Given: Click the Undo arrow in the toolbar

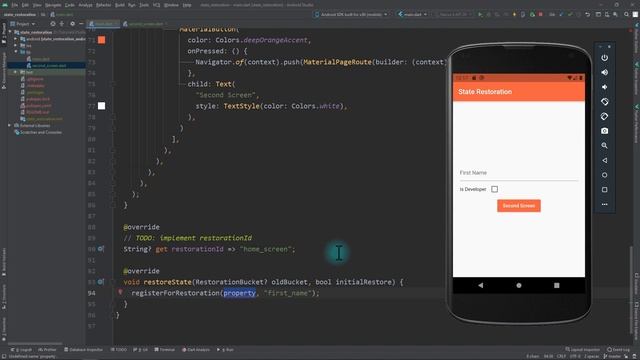Looking at the screenshot, I should [587, 14].
